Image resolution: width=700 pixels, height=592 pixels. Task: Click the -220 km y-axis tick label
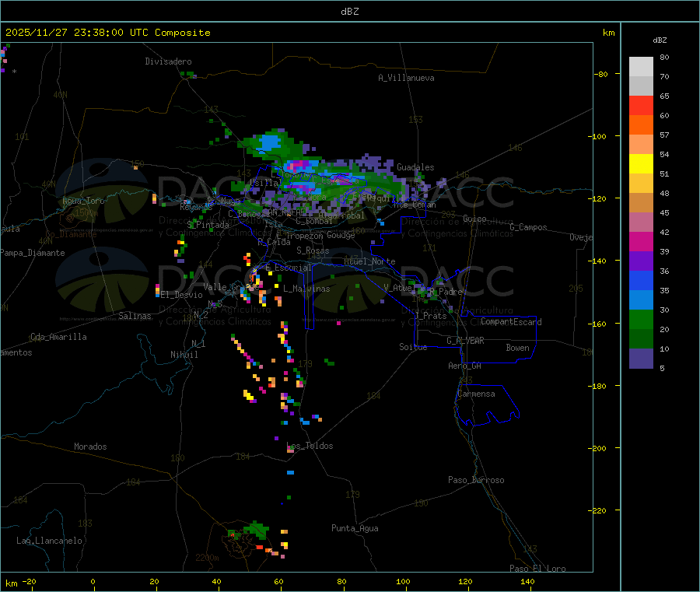click(x=599, y=511)
